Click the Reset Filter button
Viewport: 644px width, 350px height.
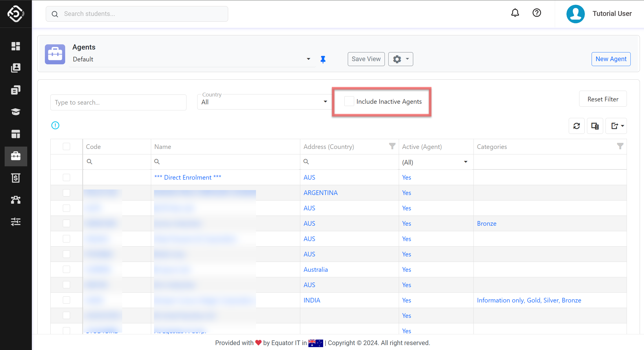pyautogui.click(x=603, y=99)
